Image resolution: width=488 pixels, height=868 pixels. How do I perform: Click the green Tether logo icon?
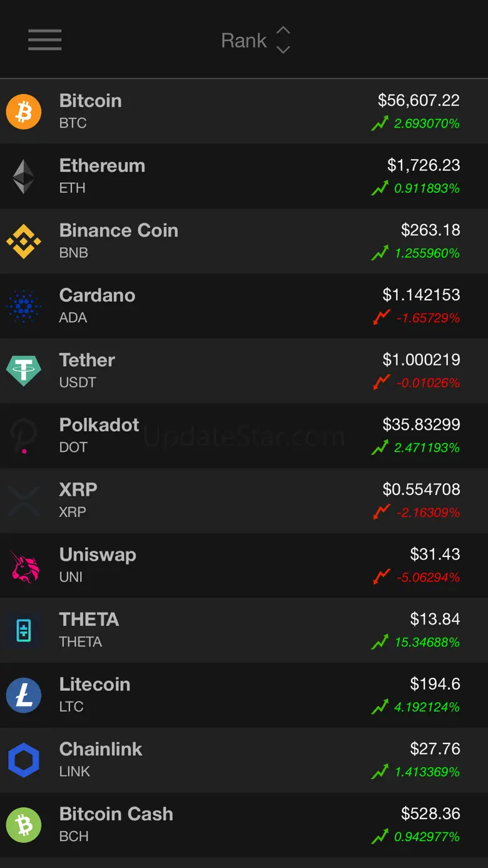(24, 370)
